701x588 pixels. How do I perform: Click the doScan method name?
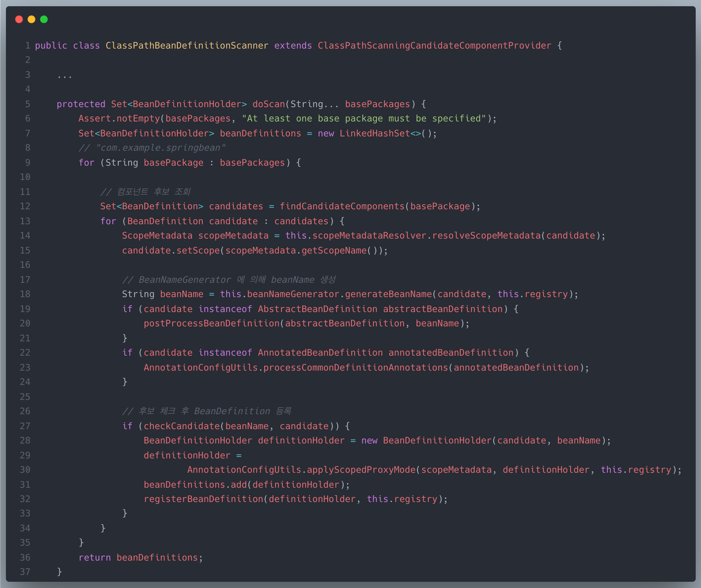click(x=269, y=104)
